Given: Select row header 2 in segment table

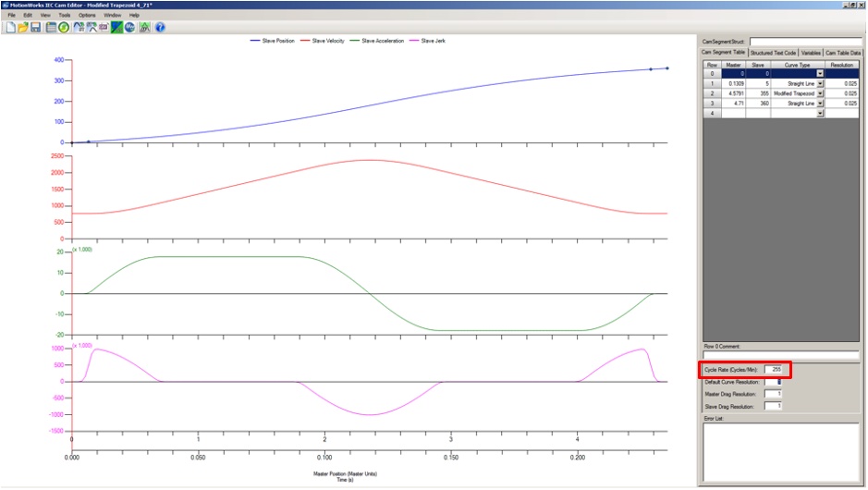Looking at the screenshot, I should coord(712,93).
